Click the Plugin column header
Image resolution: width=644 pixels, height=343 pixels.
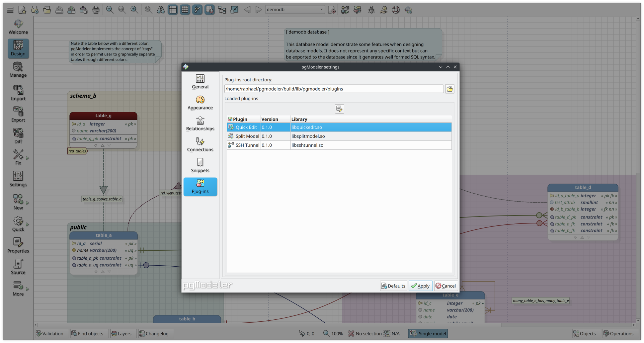[244, 119]
